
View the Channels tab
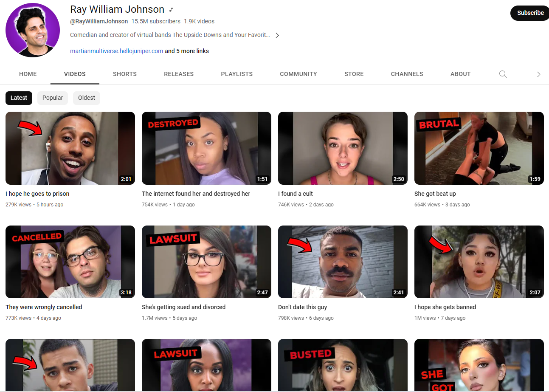point(407,74)
